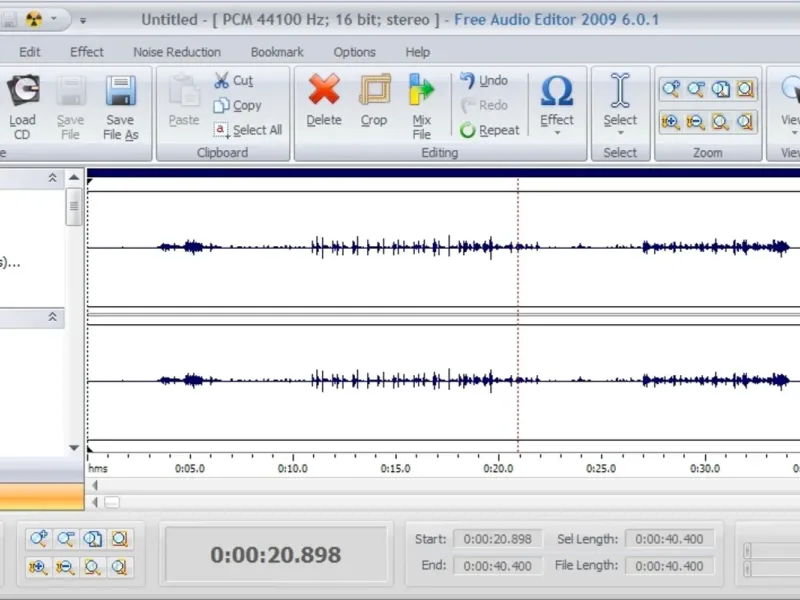Click the Start time field 0:00:20.898
This screenshot has width=800, height=600.
(x=497, y=539)
